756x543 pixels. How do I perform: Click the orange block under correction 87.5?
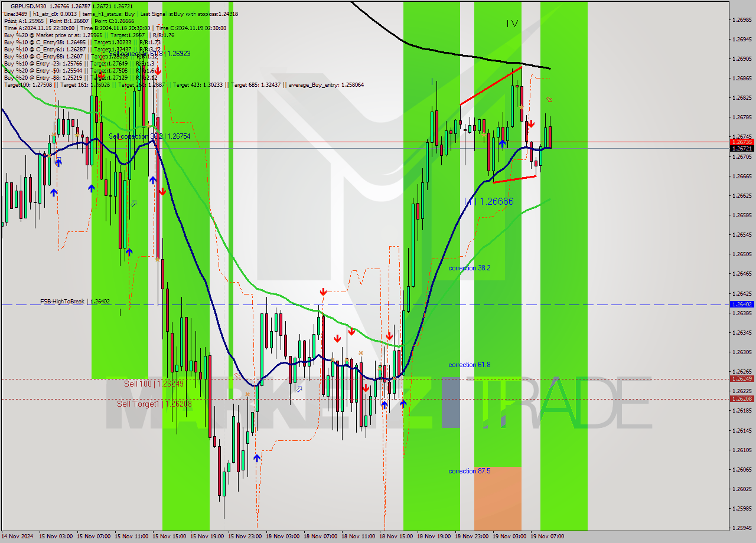(498, 498)
